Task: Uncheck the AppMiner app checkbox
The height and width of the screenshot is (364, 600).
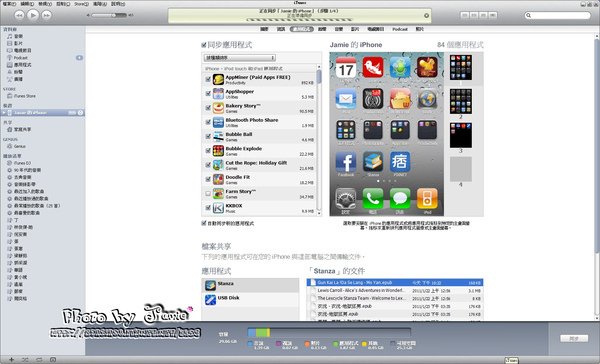Action: (208, 79)
